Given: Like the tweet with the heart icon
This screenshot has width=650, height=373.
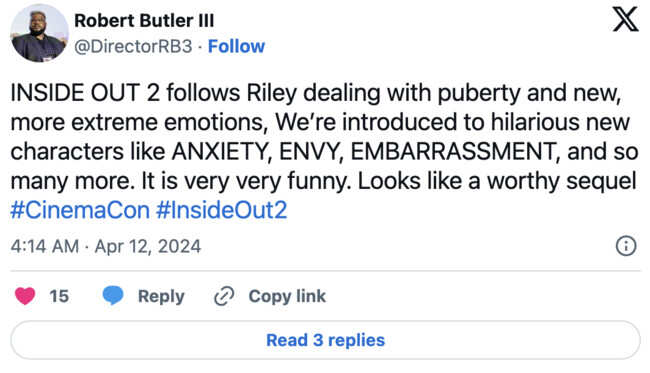Looking at the screenshot, I should [x=25, y=296].
